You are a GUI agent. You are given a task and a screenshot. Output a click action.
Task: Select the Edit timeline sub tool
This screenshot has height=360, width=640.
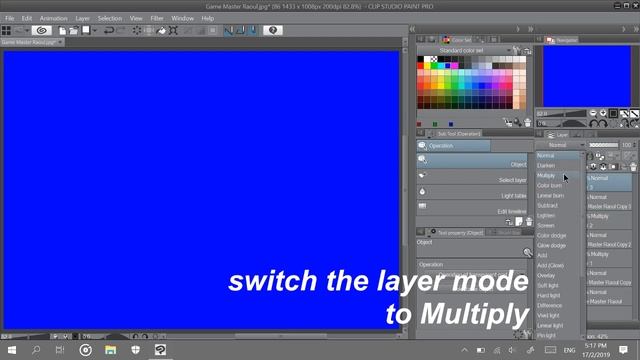click(472, 208)
